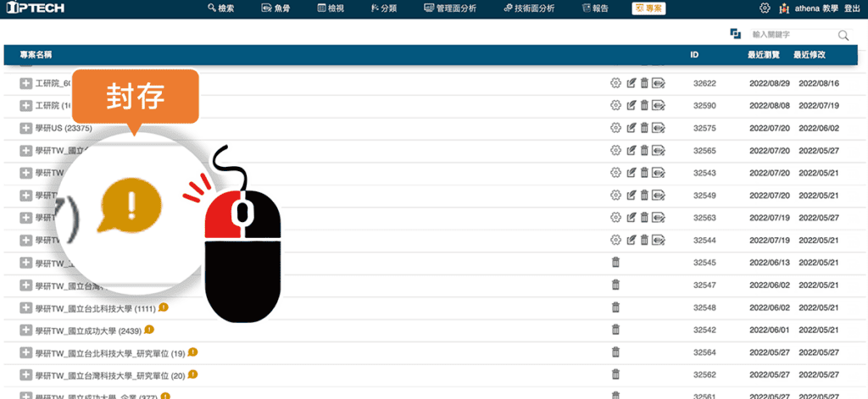The width and height of the screenshot is (868, 399).
Task: Expand the 學研TW_國立台灣科技大學_研究單位 (20) row
Action: point(25,374)
